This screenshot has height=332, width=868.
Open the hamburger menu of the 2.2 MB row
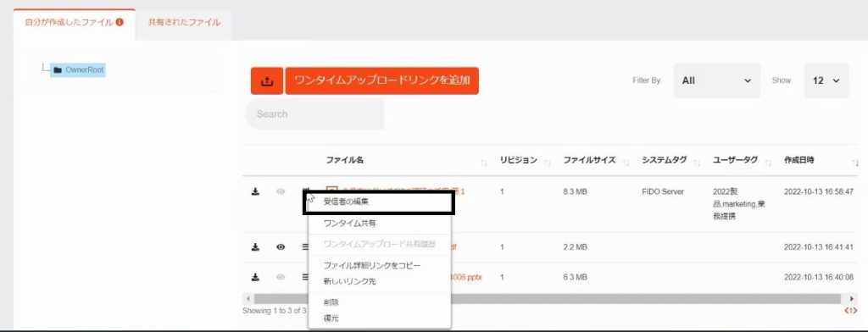[305, 246]
